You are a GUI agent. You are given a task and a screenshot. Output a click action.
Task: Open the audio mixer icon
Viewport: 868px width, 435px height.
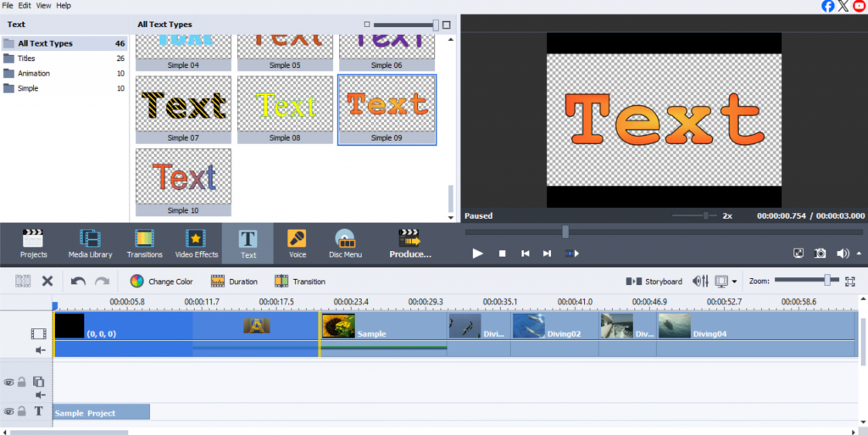pos(700,282)
